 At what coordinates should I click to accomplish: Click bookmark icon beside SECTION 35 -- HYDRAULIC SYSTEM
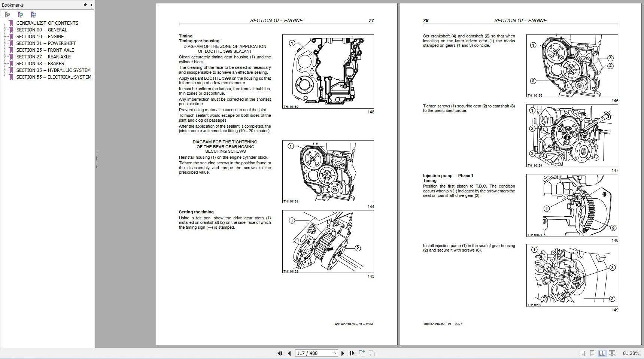[x=11, y=70]
